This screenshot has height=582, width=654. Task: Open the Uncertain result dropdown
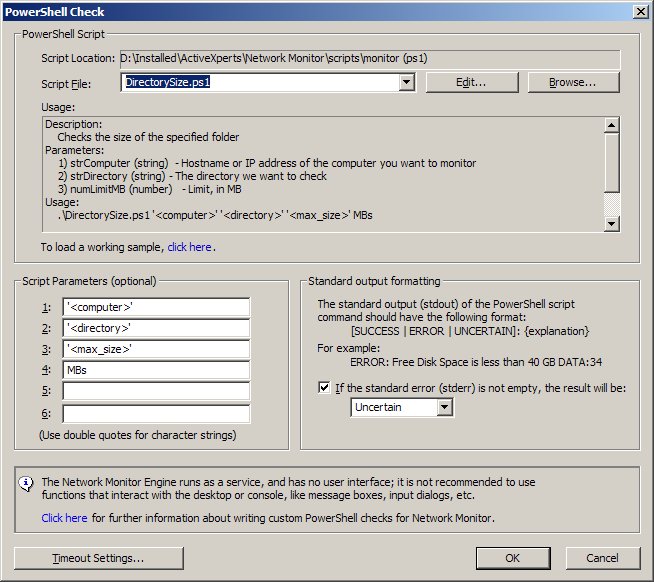(x=402, y=407)
